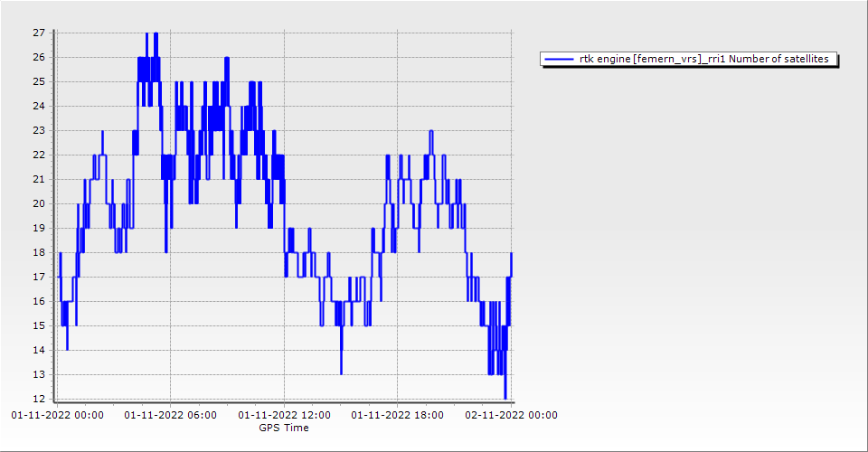Click the y-axis tick label 27

click(39, 33)
